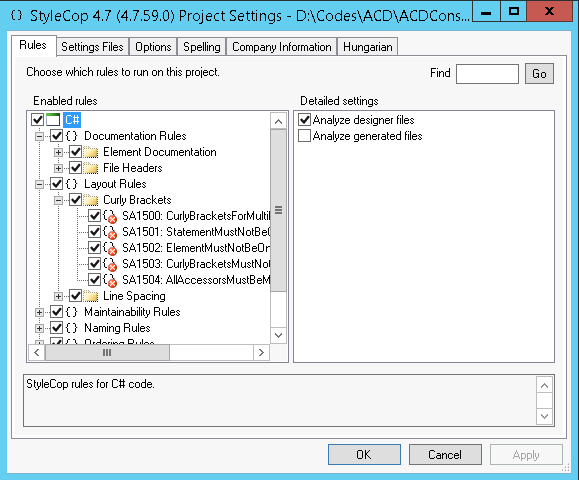Disable rule SA1501 checkbox

tap(95, 232)
